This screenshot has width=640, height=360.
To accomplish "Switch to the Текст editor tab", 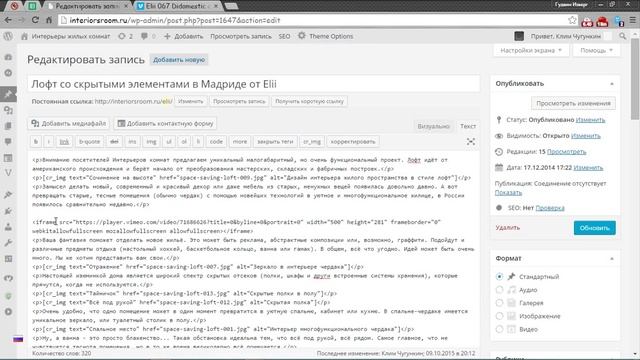I will (468, 126).
